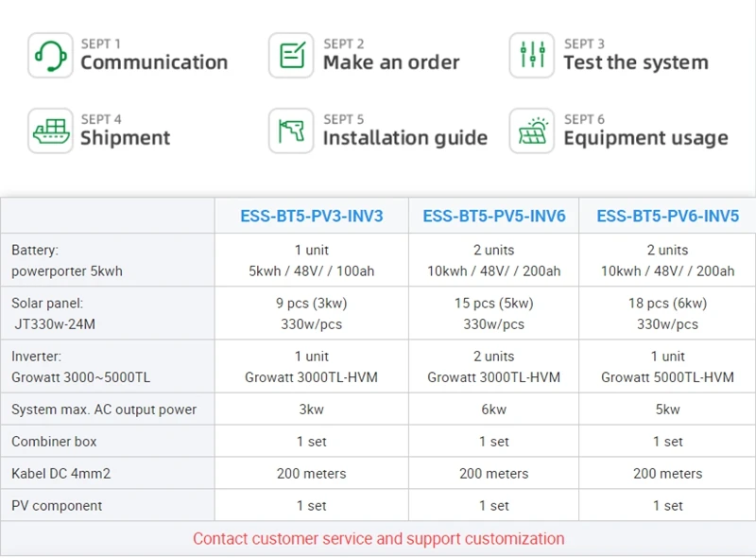Click the headset Communication icon

tap(50, 56)
